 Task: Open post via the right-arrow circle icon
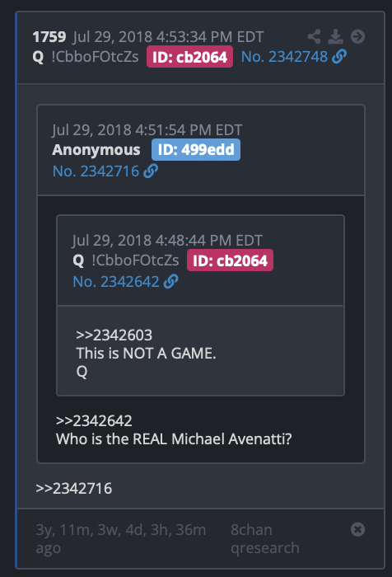pos(357,36)
